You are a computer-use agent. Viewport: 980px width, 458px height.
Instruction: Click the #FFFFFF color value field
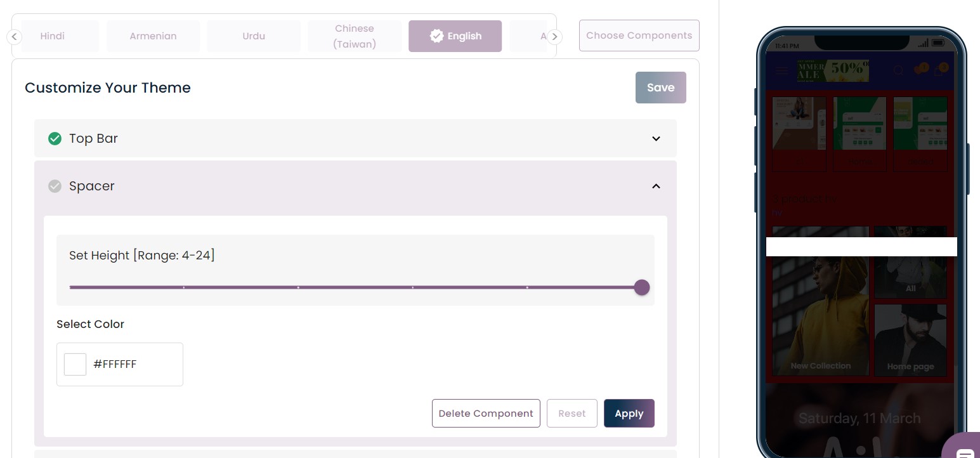pyautogui.click(x=120, y=364)
